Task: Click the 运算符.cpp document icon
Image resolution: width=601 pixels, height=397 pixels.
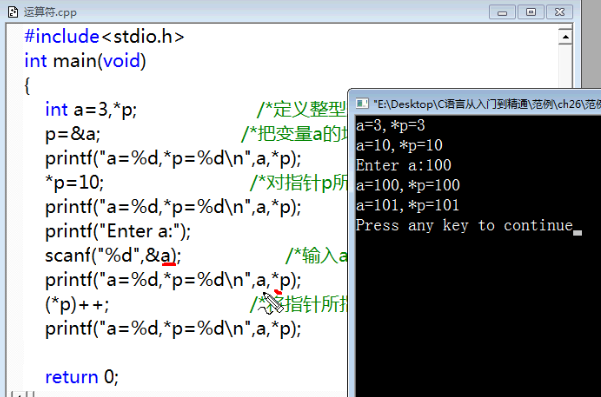Action: tap(13, 12)
